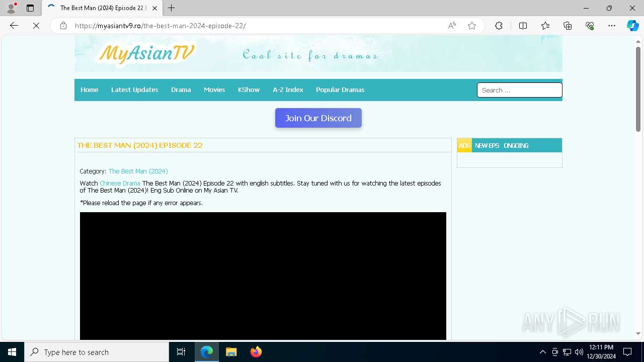Open the Windows Start menu
This screenshot has width=644, height=362.
(x=12, y=352)
